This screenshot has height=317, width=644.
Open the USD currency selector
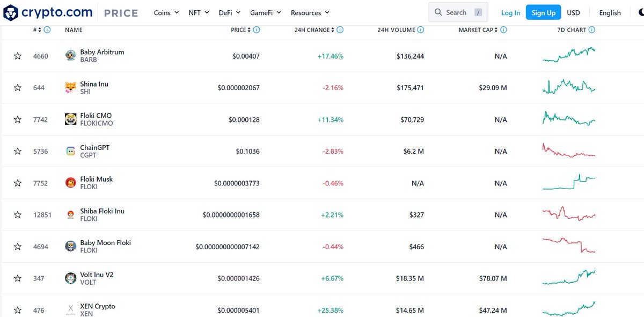pyautogui.click(x=573, y=12)
